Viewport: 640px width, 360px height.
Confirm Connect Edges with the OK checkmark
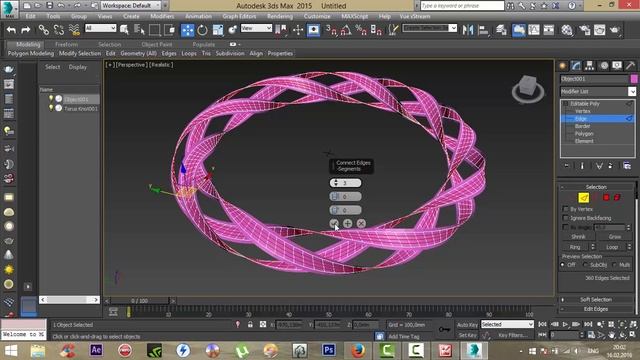coord(334,223)
